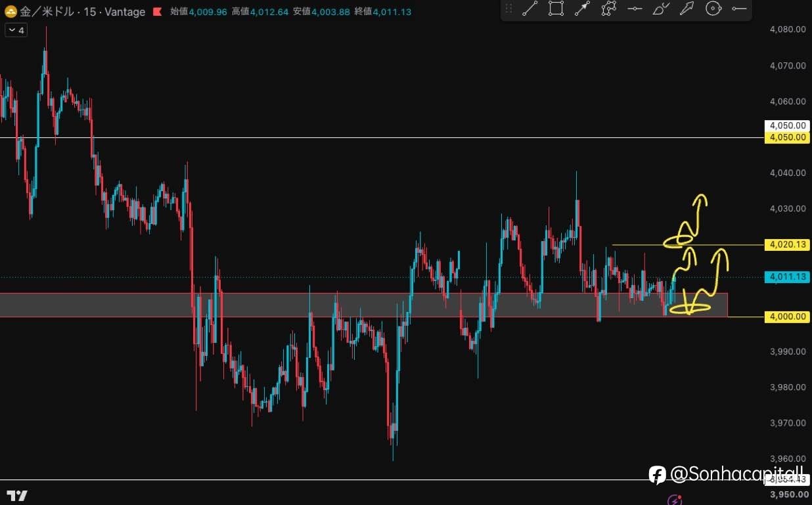
Task: Click the yellow 4,020.13 price label
Action: pos(787,244)
